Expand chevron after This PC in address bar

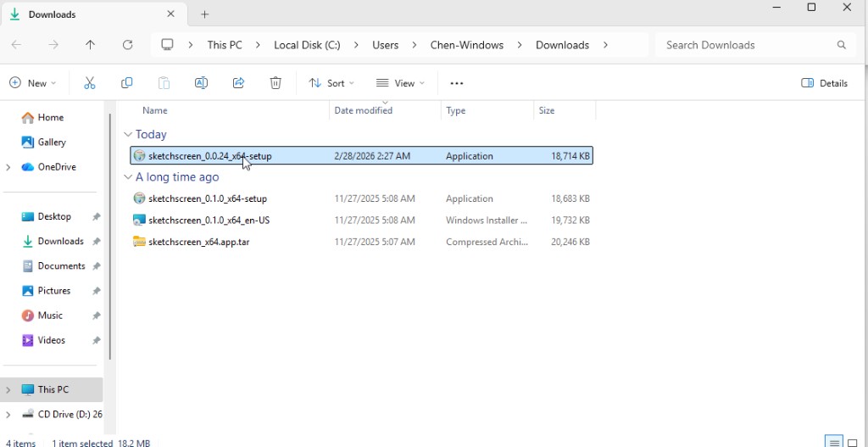[x=258, y=45]
